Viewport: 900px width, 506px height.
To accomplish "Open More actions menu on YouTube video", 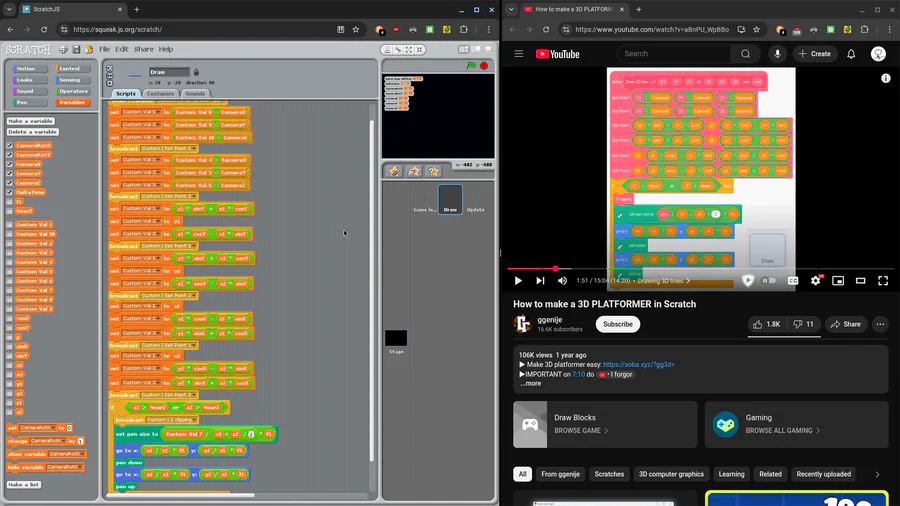I will [x=880, y=324].
